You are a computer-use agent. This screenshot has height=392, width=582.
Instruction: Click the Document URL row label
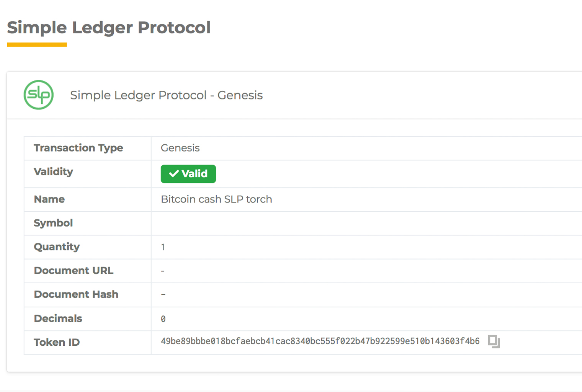tap(74, 271)
